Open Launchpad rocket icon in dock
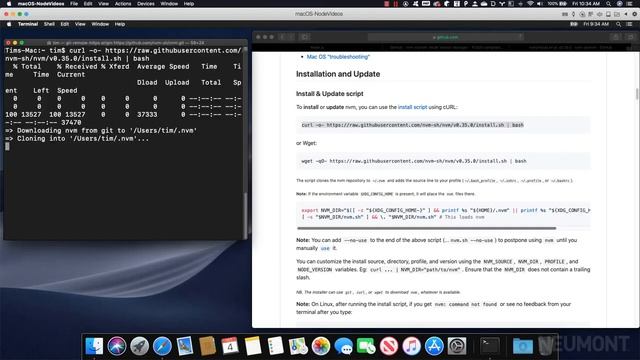Viewport: 640px width, 360px height. pos(140,346)
